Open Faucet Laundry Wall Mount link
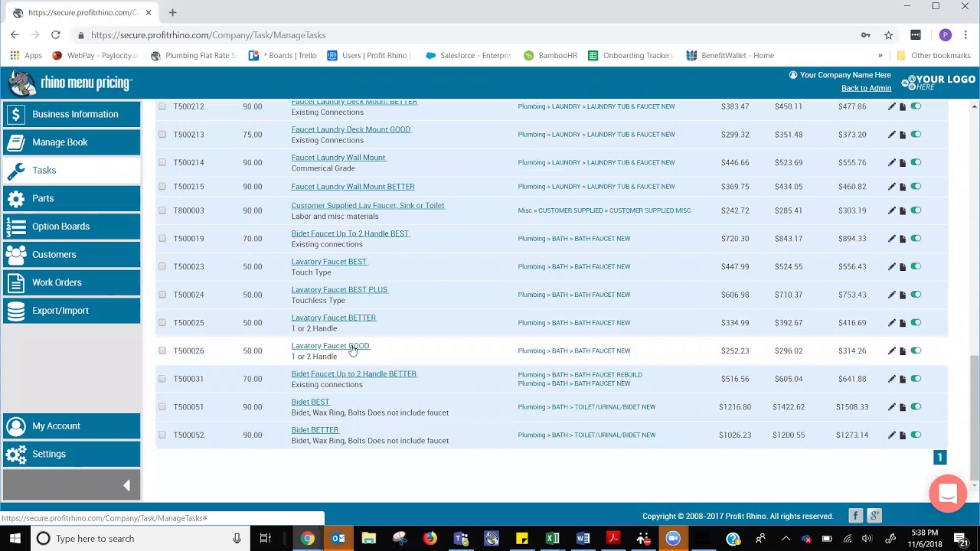 pyautogui.click(x=338, y=158)
